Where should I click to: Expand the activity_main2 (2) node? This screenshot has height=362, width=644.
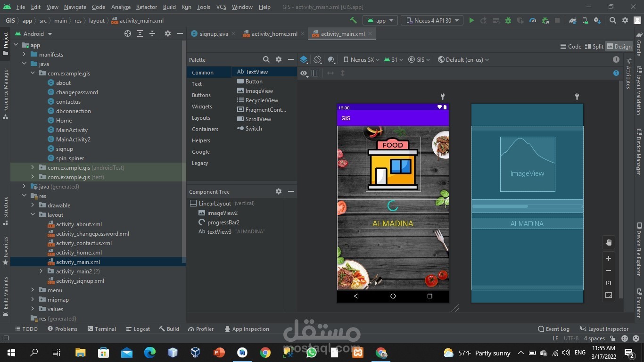(41, 271)
